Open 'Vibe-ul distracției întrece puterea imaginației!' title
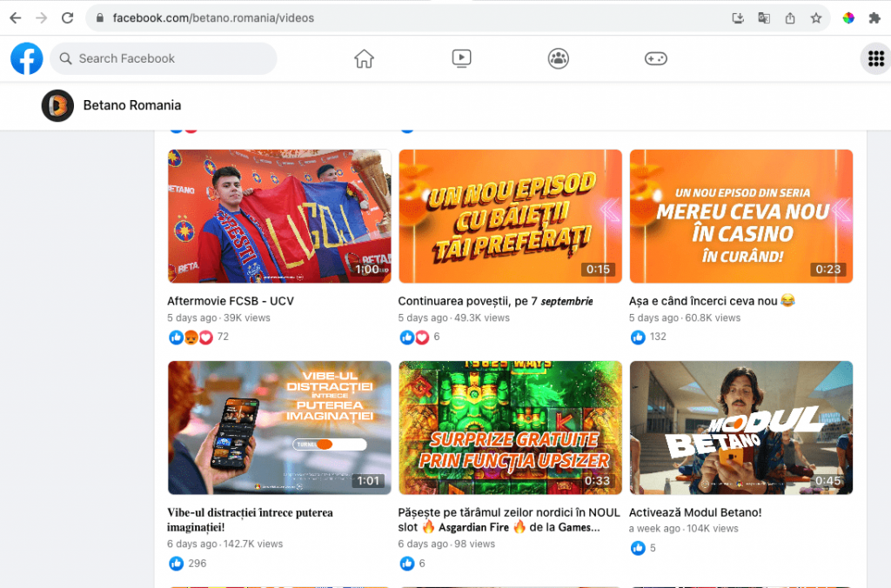 click(x=250, y=520)
